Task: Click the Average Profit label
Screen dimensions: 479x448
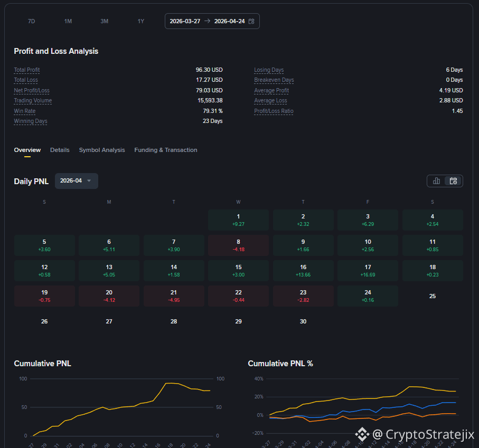Action: (x=271, y=90)
